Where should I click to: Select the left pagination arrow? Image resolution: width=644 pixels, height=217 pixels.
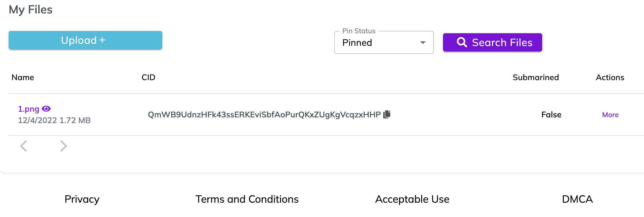[x=24, y=146]
